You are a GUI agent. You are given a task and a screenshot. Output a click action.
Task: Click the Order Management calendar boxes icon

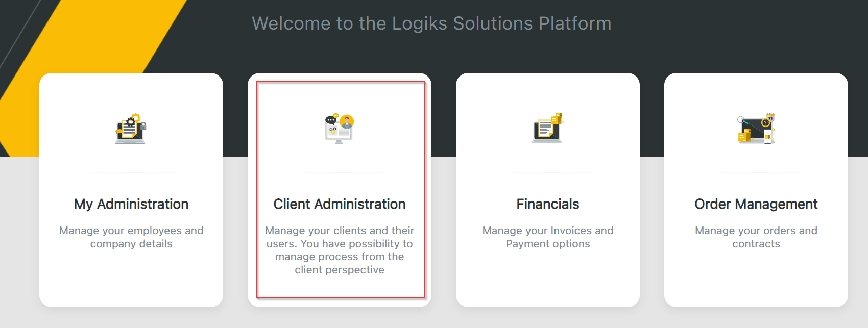[x=756, y=129]
